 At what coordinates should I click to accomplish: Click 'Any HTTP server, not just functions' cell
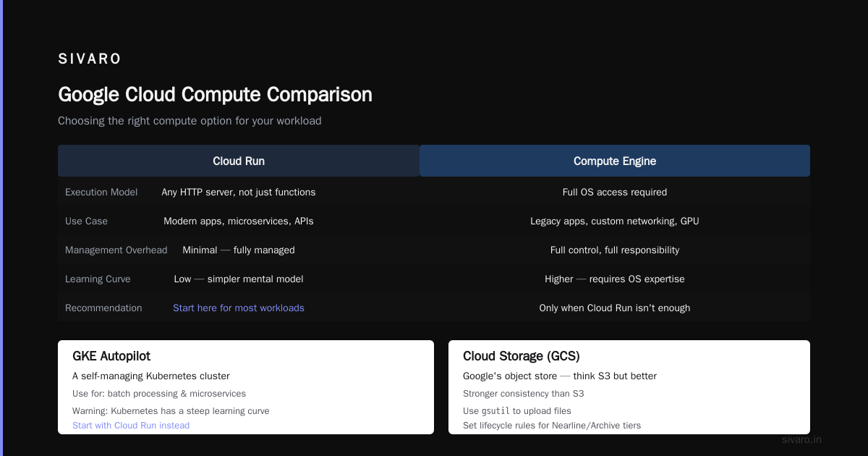click(239, 192)
